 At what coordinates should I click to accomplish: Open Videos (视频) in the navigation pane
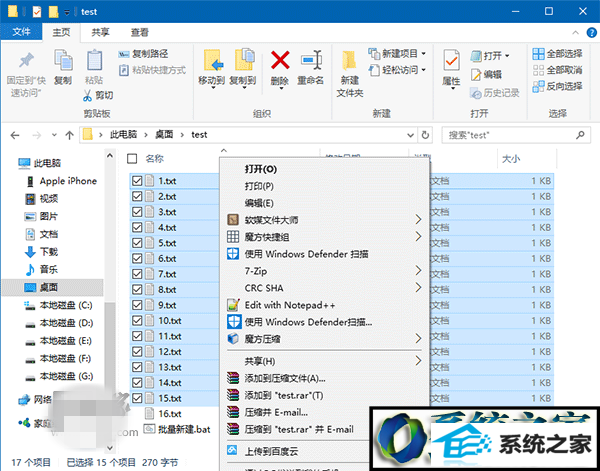[42, 199]
